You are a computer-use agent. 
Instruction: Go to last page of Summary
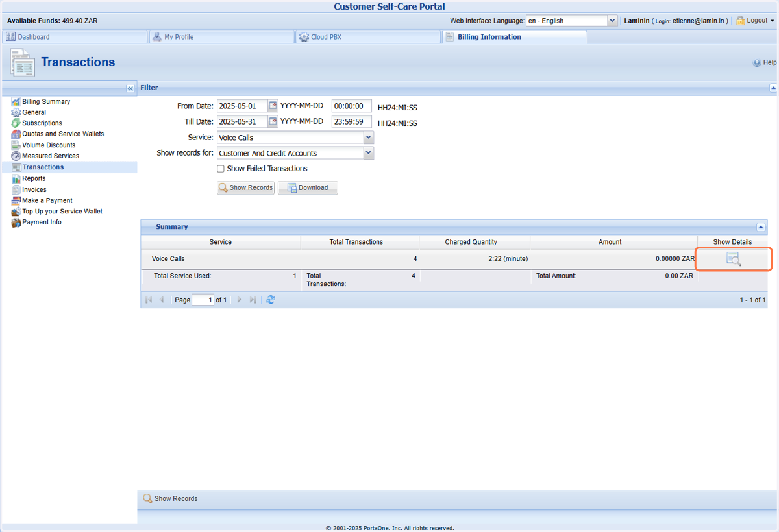click(x=253, y=300)
